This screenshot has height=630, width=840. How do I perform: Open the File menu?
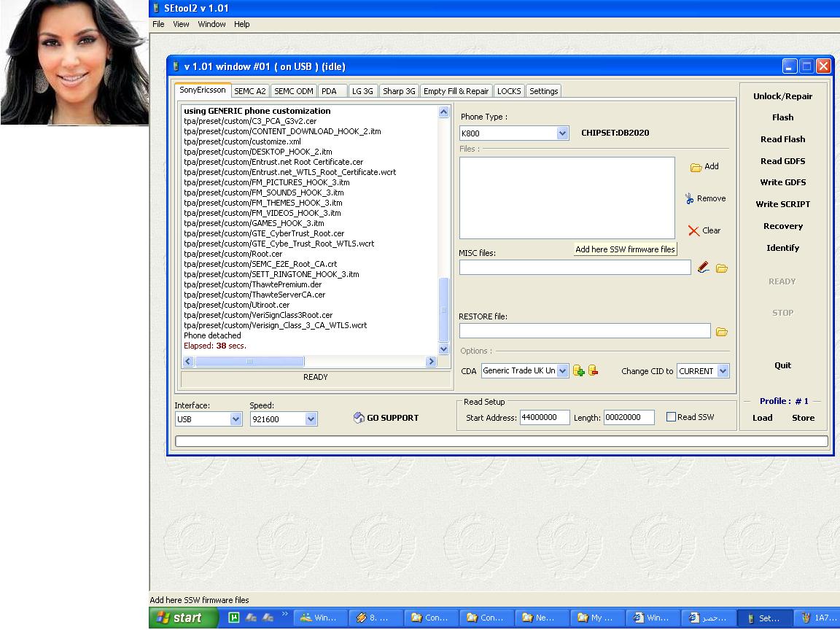click(x=158, y=24)
